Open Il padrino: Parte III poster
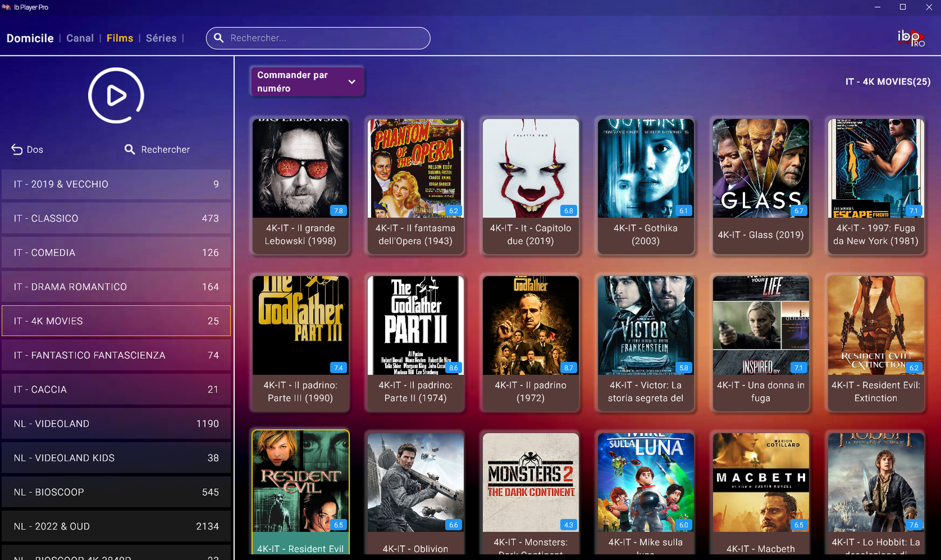The image size is (941, 560). (301, 326)
